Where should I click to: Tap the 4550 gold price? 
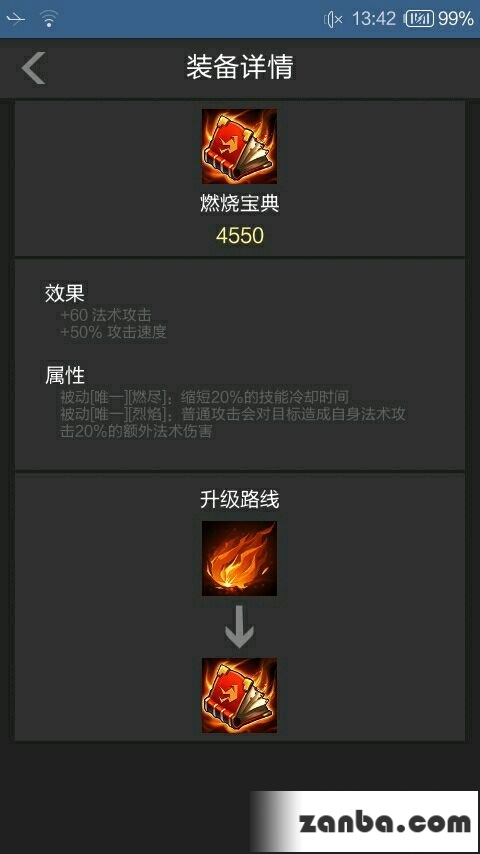240,235
